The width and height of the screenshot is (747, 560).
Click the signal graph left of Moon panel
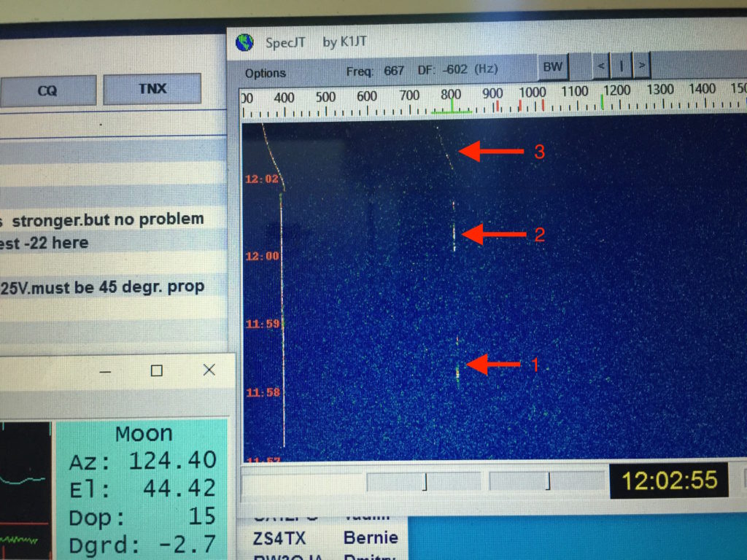(26, 491)
